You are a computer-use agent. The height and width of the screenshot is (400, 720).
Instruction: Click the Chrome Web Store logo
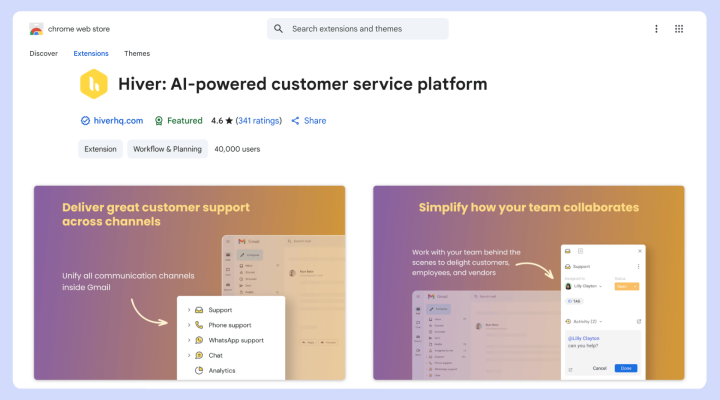[36, 29]
